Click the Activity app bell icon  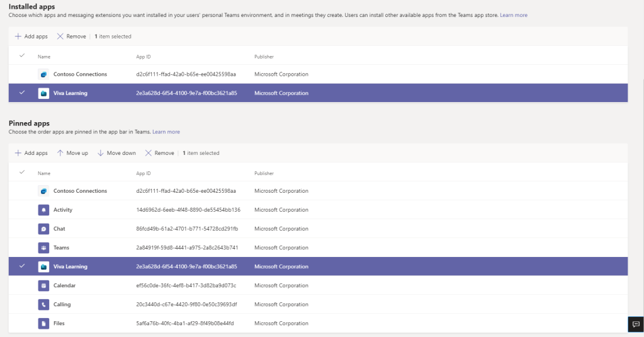pos(43,210)
